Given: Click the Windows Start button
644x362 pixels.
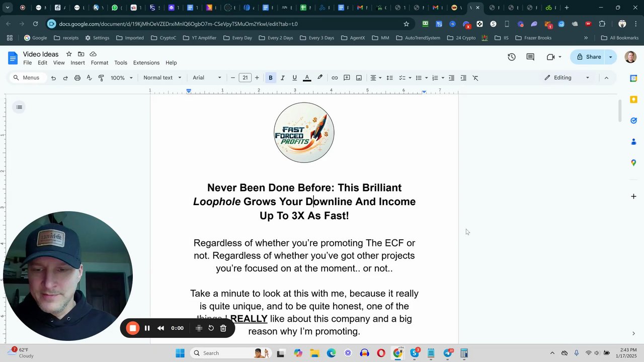Looking at the screenshot, I should 180,353.
